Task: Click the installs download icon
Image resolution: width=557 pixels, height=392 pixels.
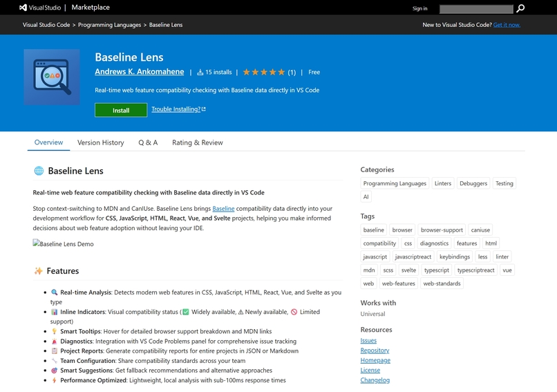Action: (x=200, y=72)
